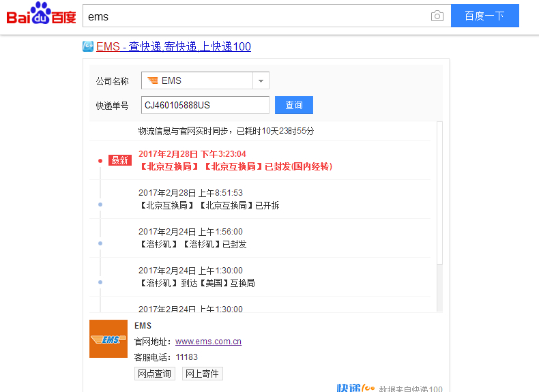Click the Baidu logo
The image size is (539, 392).
pyautogui.click(x=41, y=14)
